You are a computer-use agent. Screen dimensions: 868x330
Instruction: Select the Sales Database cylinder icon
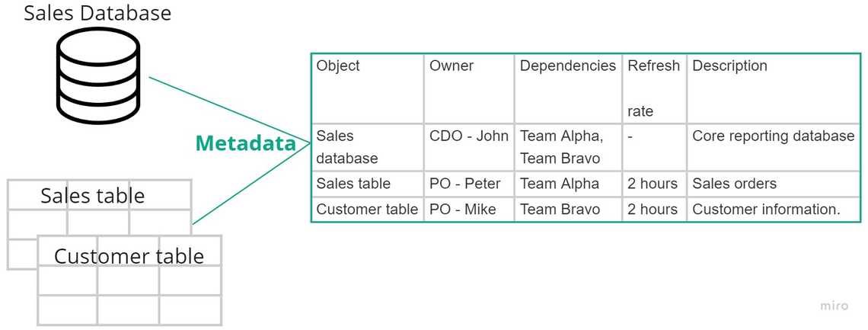98,75
